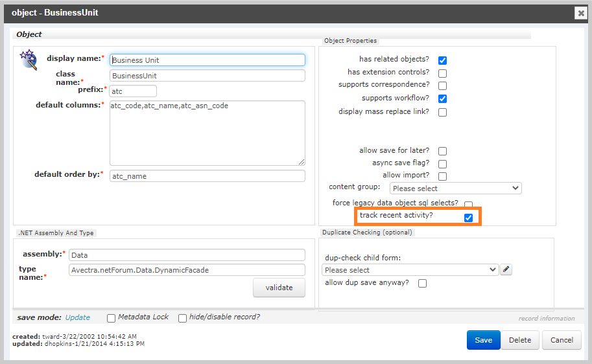Click the record information link
Viewport: 592px width, 364px height.
547,319
